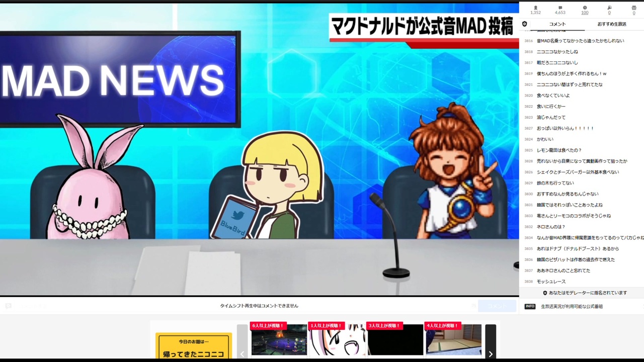Click the comment count speech bubble icon
Image resolution: width=644 pixels, height=362 pixels.
pyautogui.click(x=560, y=8)
